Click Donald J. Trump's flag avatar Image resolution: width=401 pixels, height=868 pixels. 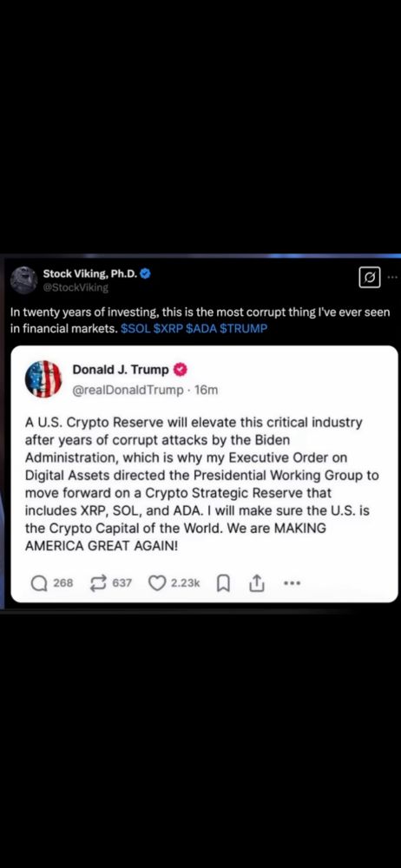point(43,379)
